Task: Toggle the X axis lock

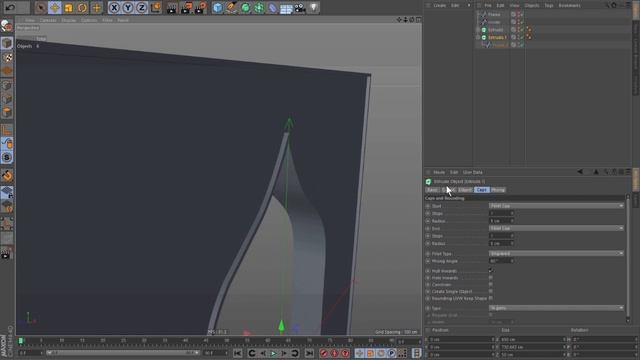Action: coord(114,7)
